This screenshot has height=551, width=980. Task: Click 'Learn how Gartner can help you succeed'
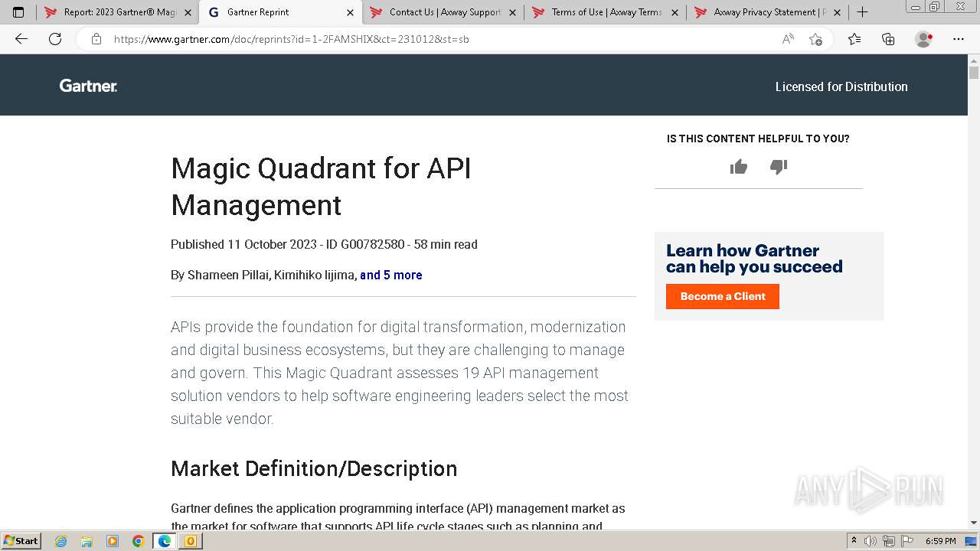click(754, 259)
